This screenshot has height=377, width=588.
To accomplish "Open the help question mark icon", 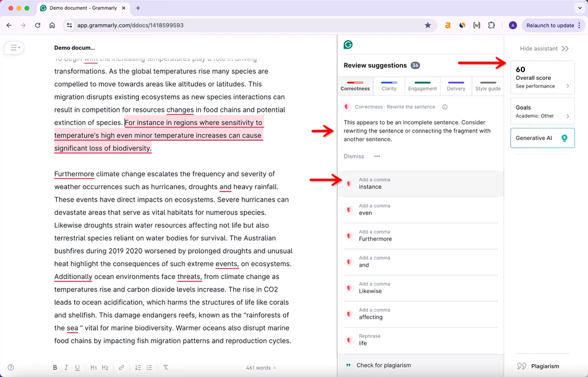I will pyautogui.click(x=11, y=368).
